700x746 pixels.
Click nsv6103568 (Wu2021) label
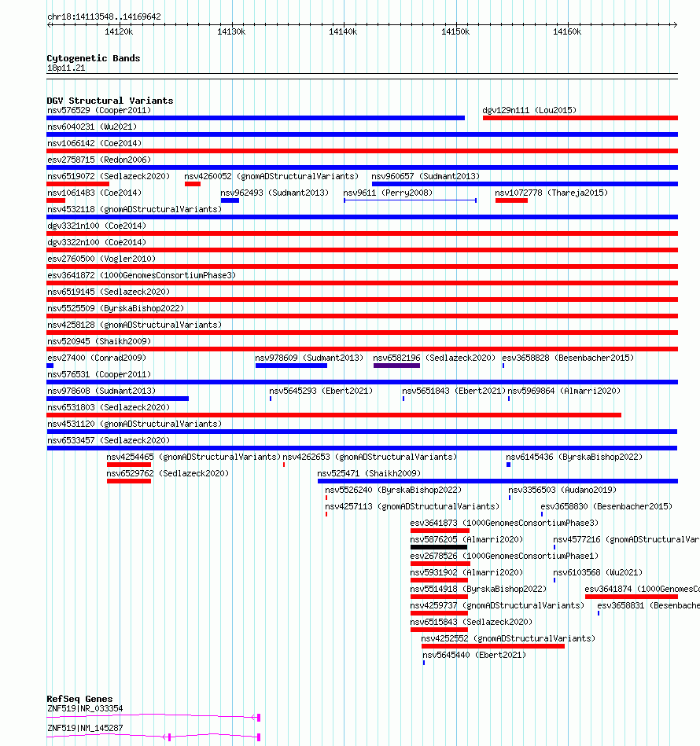(598, 572)
